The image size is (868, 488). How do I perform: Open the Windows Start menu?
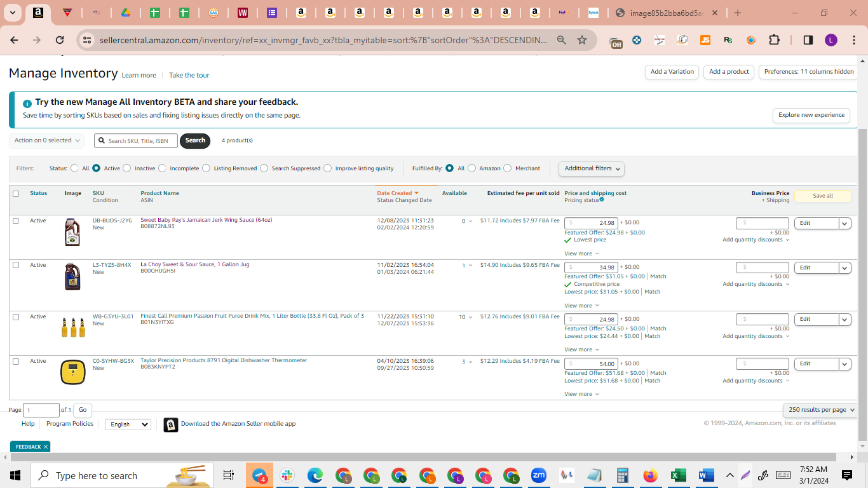click(x=15, y=475)
